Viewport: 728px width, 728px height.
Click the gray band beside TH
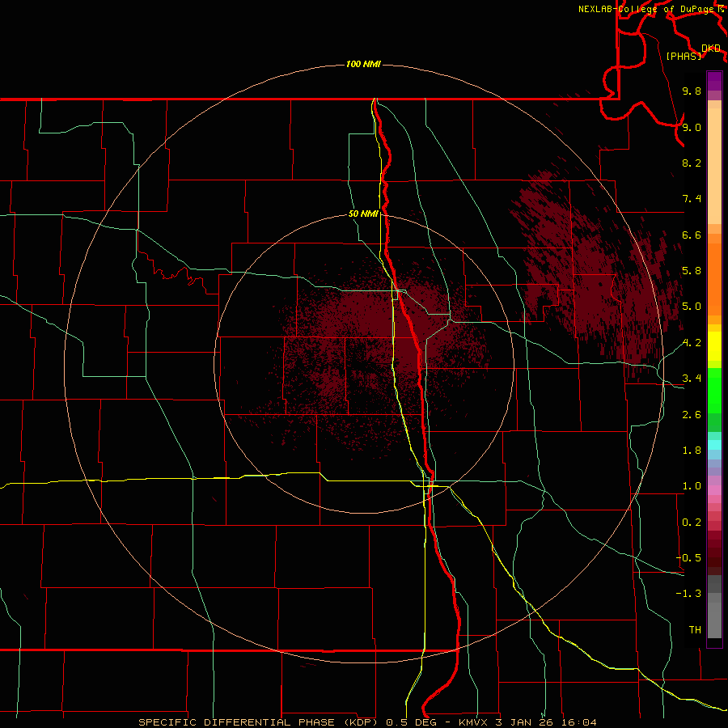tap(714, 620)
